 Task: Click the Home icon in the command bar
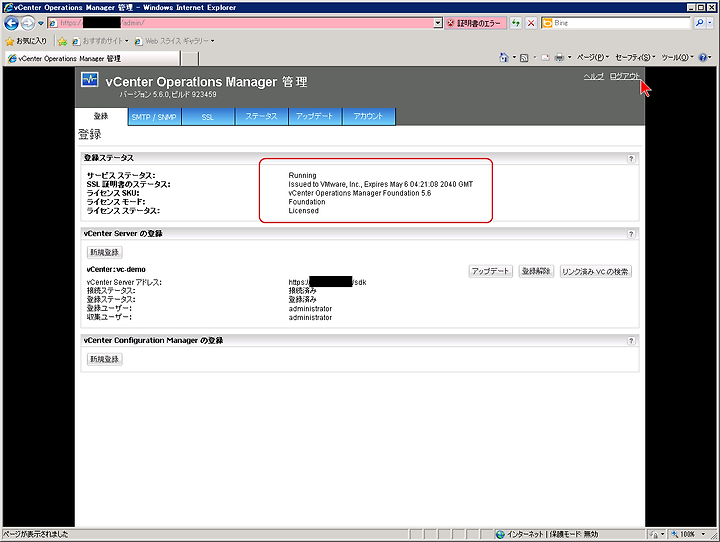[x=504, y=57]
